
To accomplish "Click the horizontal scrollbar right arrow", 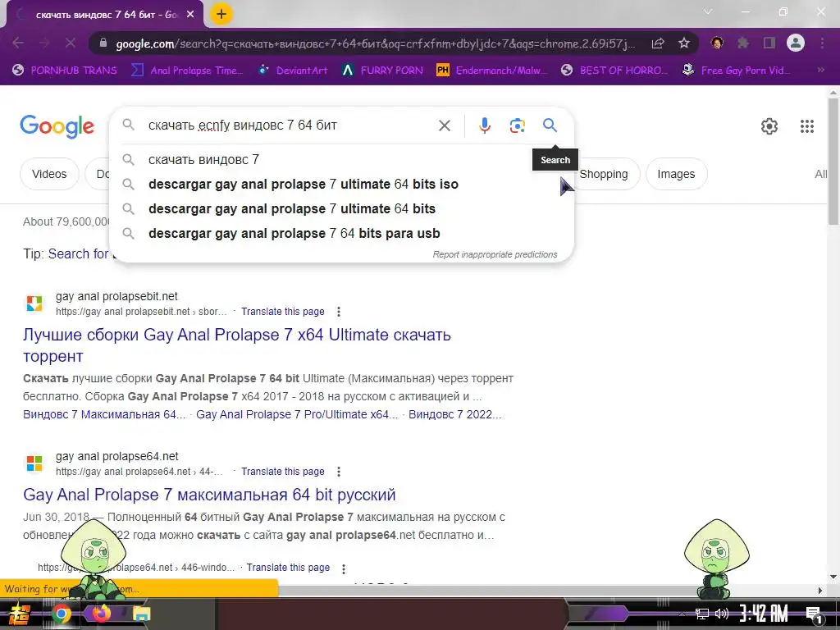I will point(820,591).
